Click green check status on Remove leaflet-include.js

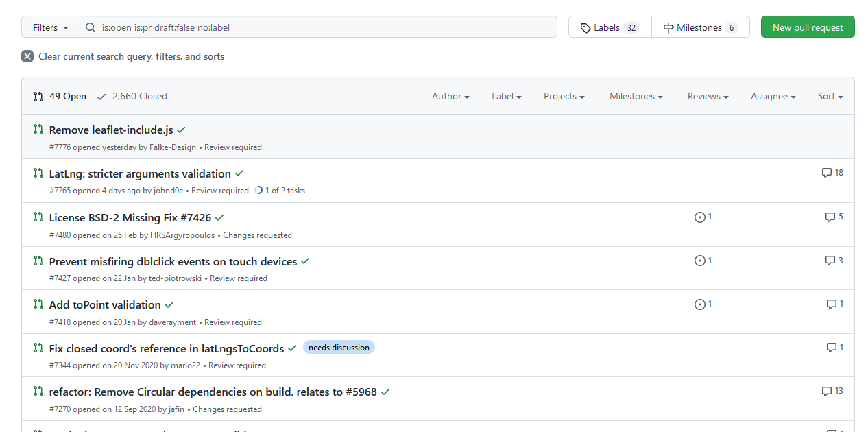[x=181, y=130]
